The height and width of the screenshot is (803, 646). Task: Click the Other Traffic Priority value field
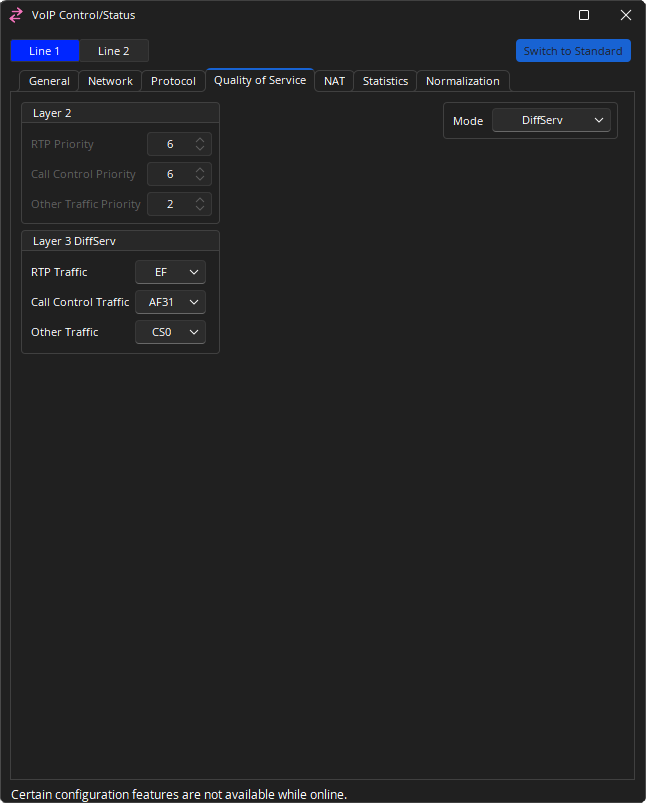click(170, 204)
